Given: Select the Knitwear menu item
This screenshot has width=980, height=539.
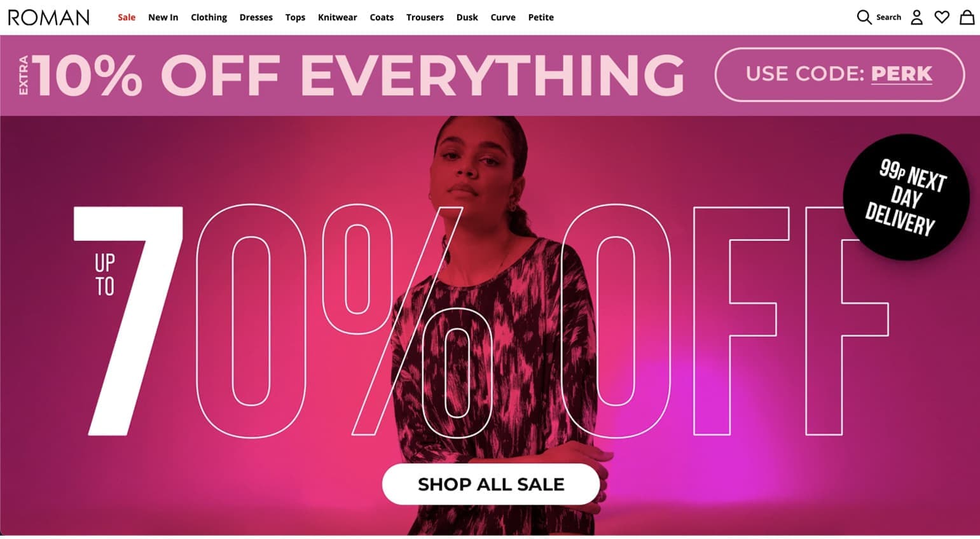Looking at the screenshot, I should [337, 17].
